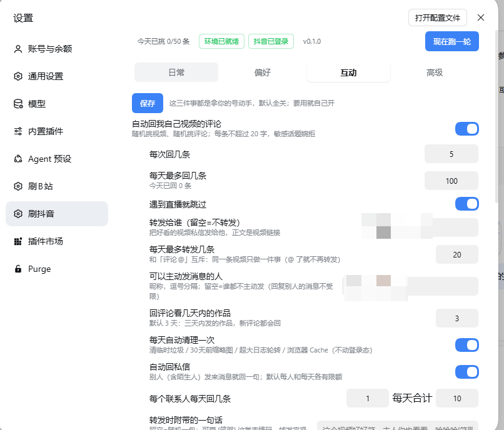504x430 pixels.
Task: Select the 互动 tab
Action: point(348,72)
